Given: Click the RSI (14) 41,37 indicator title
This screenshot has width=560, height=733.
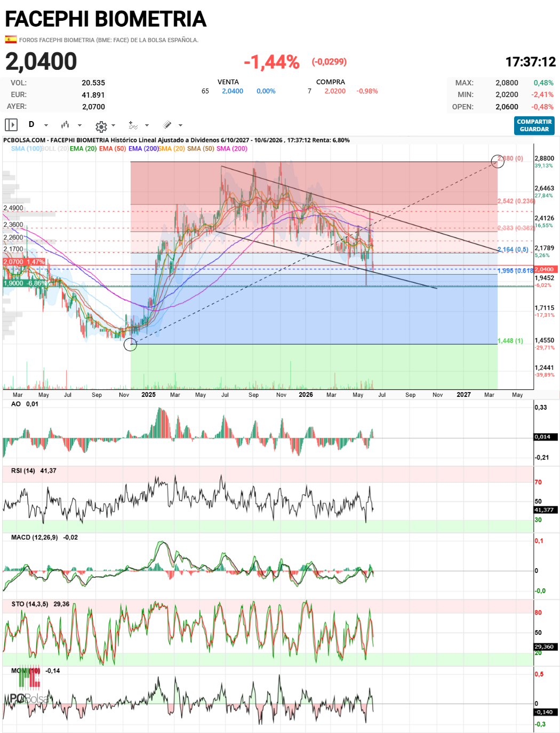Looking at the screenshot, I should pos(34,471).
